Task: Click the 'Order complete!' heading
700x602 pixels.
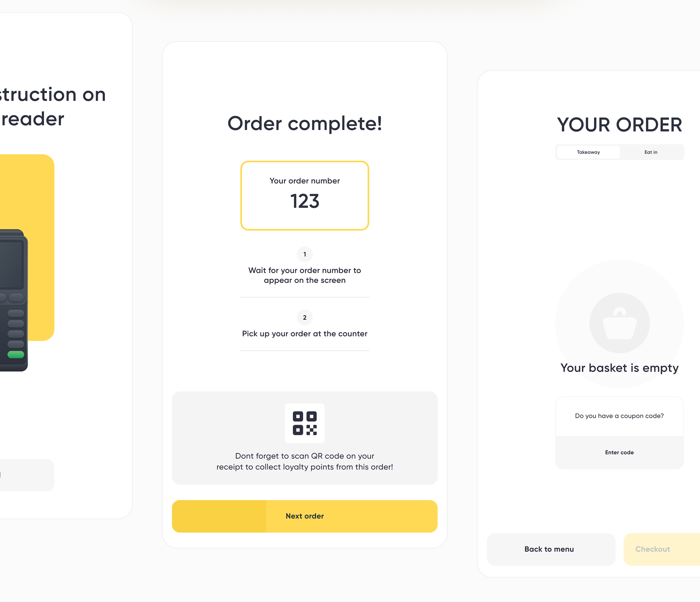Action: click(x=304, y=124)
